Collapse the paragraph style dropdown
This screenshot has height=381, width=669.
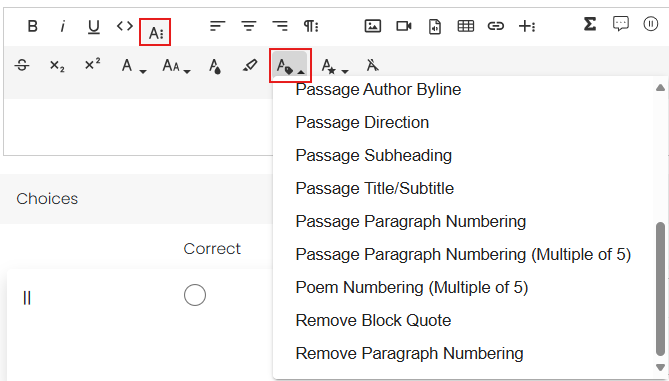point(291,66)
